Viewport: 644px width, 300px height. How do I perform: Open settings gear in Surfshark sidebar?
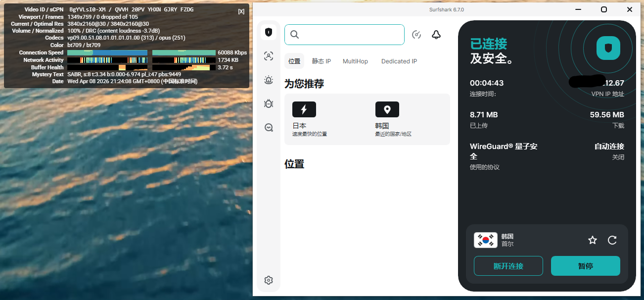point(269,280)
